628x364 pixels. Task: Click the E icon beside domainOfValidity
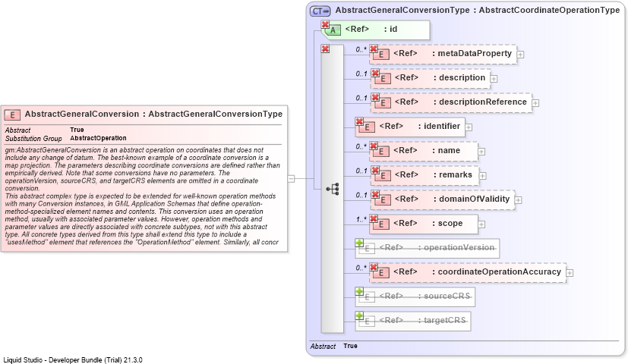[383, 200]
